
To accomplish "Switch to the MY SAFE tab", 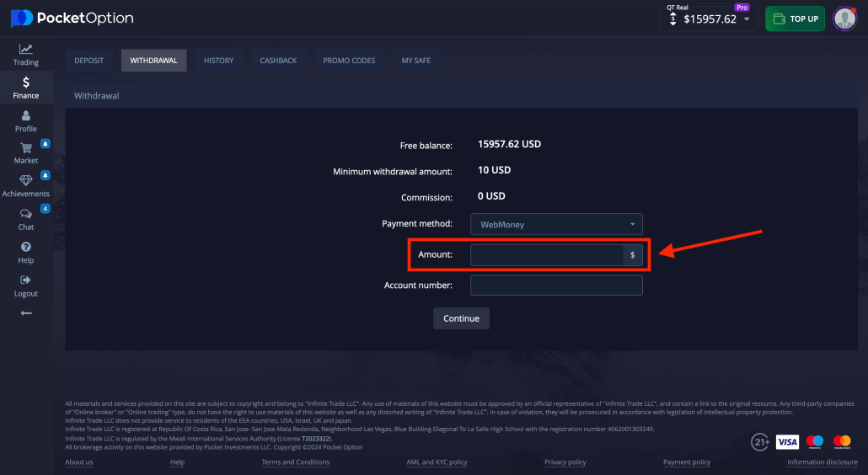I will pyautogui.click(x=416, y=61).
